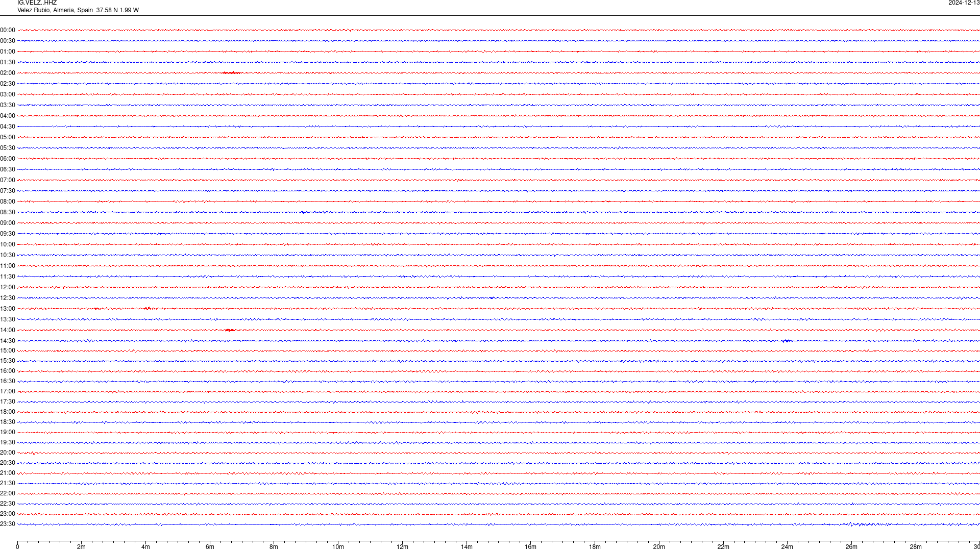980x551 pixels.
Task: Select the 11:00 trace time label
Action: (x=8, y=266)
